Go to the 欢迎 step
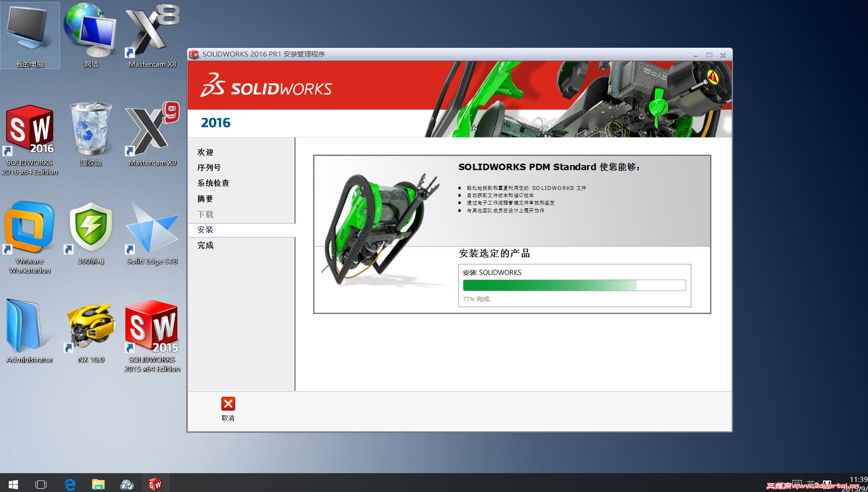868x492 pixels. [205, 152]
